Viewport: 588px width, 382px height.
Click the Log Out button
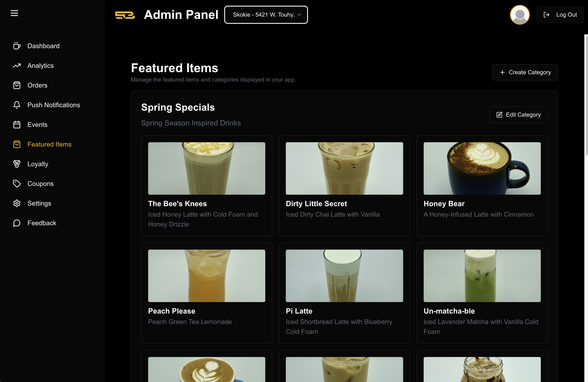pos(560,15)
